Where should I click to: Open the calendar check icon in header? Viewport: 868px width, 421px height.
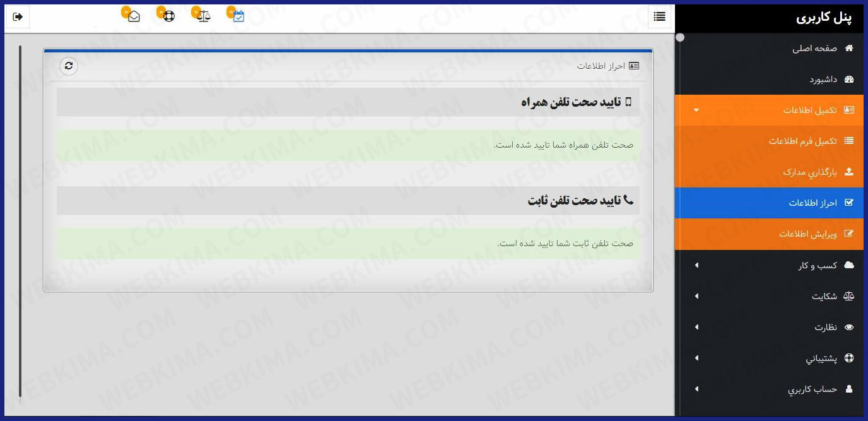pyautogui.click(x=238, y=16)
